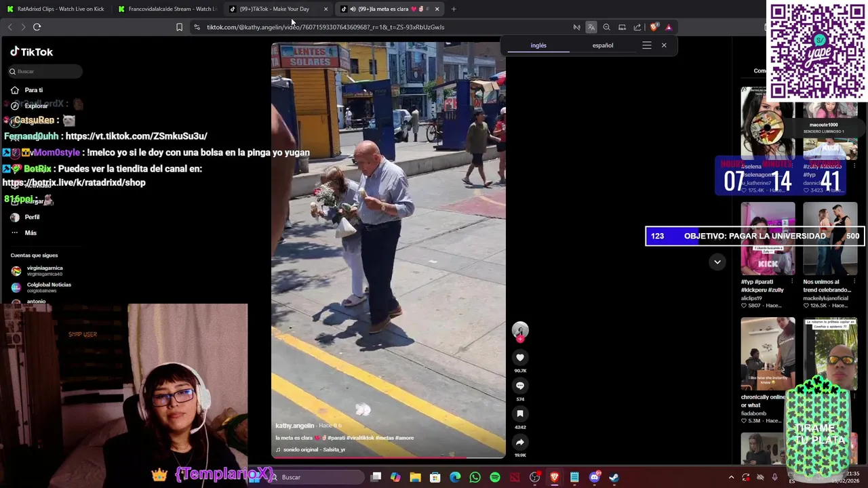Show hidden system tray icons

731,477
